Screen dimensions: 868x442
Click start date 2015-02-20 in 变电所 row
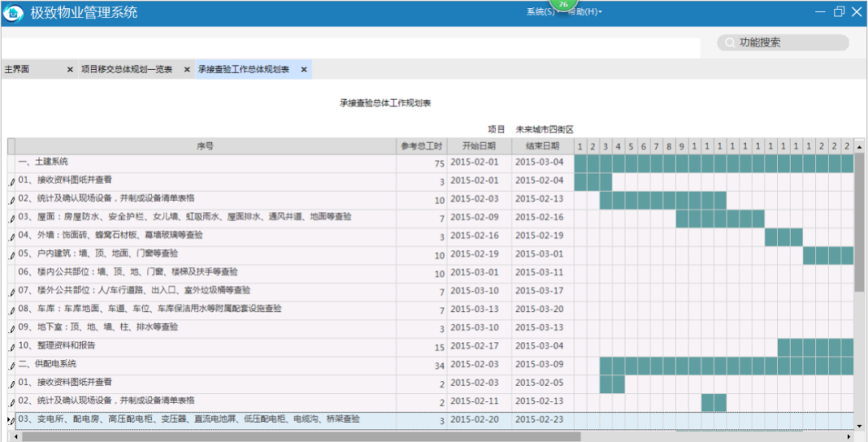pos(479,419)
